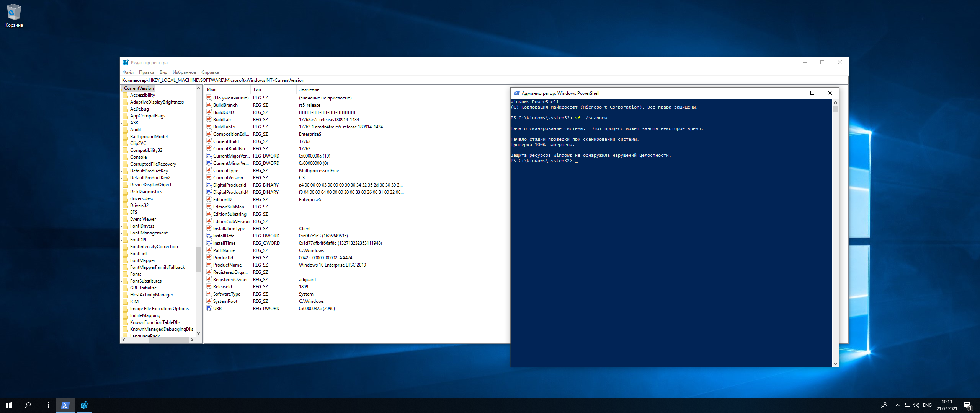Click the volume speaker tray icon
This screenshot has width=980, height=413.
tap(916, 405)
